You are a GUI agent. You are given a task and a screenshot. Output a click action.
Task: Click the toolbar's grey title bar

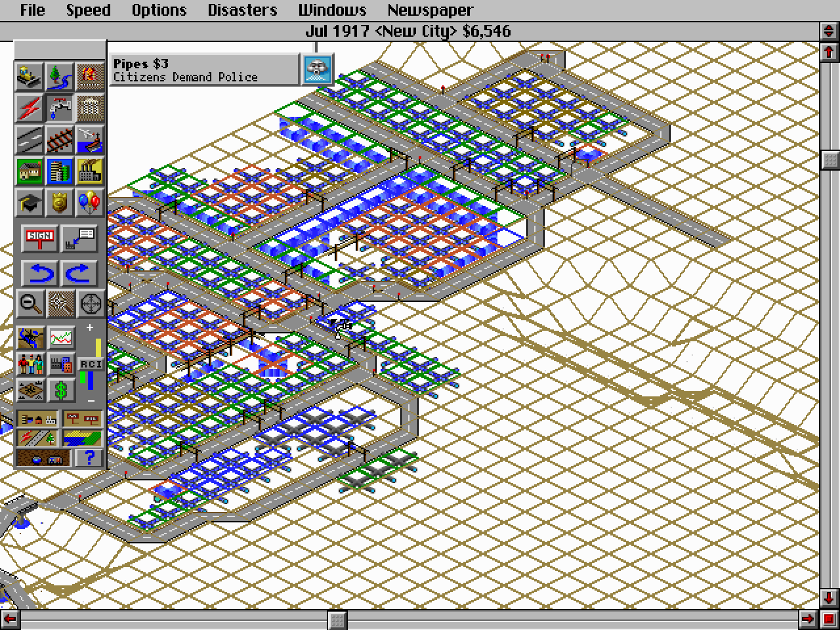[x=60, y=50]
